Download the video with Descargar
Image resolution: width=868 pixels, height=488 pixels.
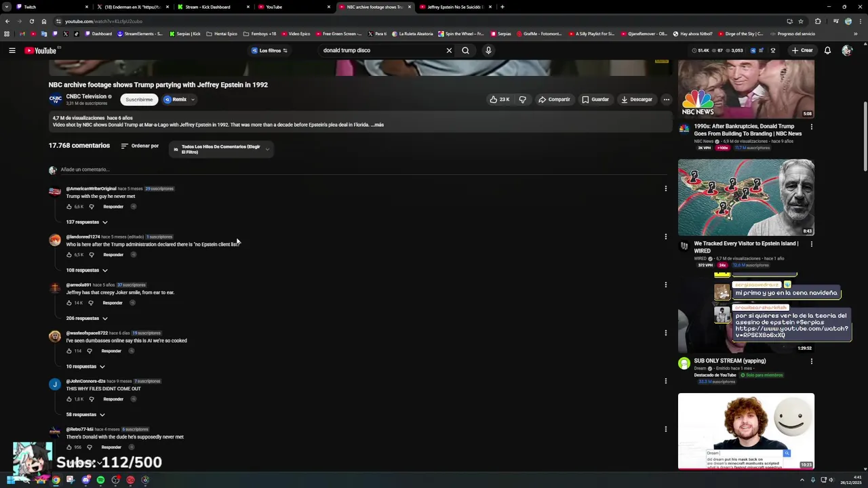pos(637,100)
